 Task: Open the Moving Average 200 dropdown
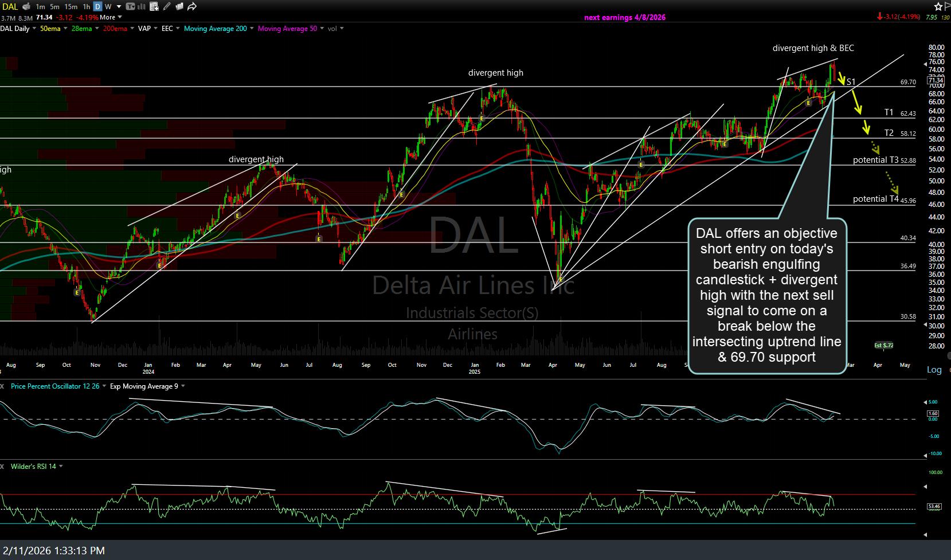pos(252,29)
